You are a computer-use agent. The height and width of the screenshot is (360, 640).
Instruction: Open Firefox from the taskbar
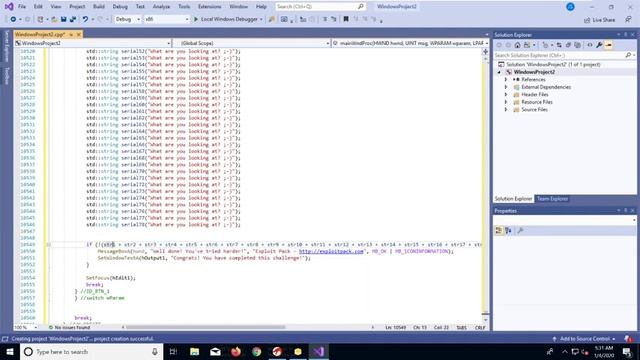pos(236,351)
